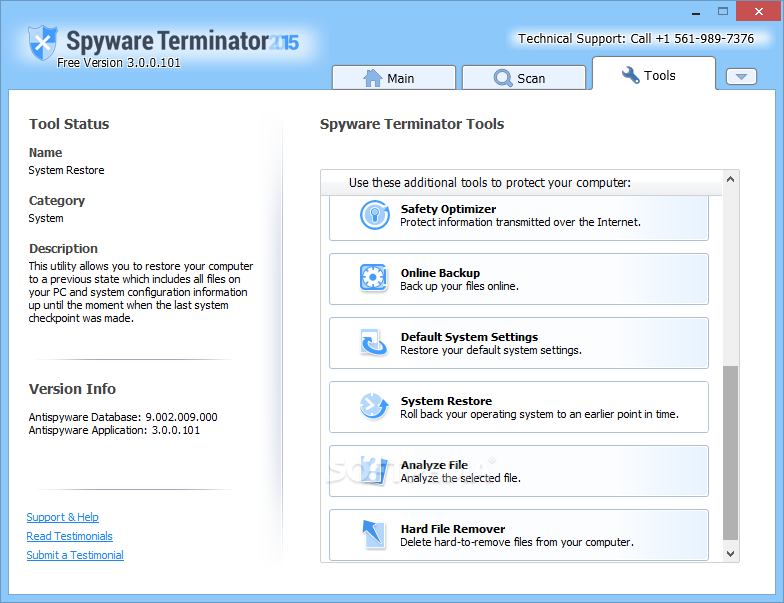
Task: Switch to the Scan tab
Action: pyautogui.click(x=524, y=78)
